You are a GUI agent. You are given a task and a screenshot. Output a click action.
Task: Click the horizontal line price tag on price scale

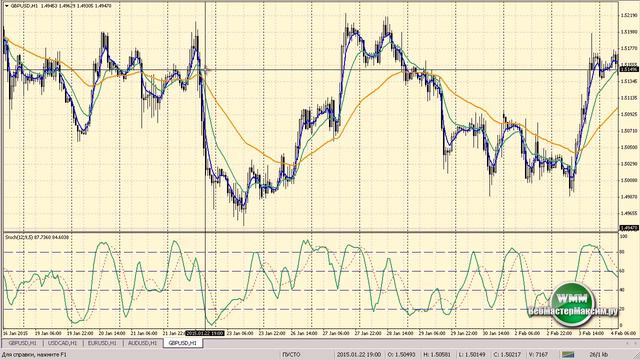coord(629,70)
